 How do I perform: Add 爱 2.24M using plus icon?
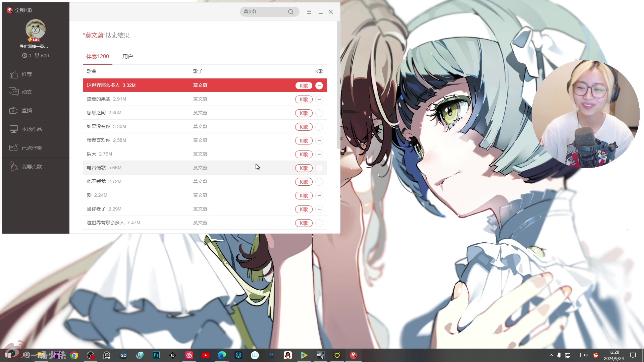319,195
